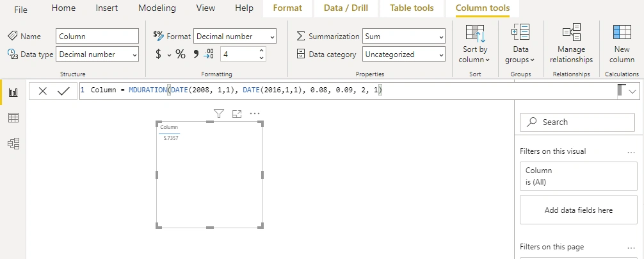Image resolution: width=644 pixels, height=259 pixels.
Task: Click the decimal places icon
Action: (209, 54)
